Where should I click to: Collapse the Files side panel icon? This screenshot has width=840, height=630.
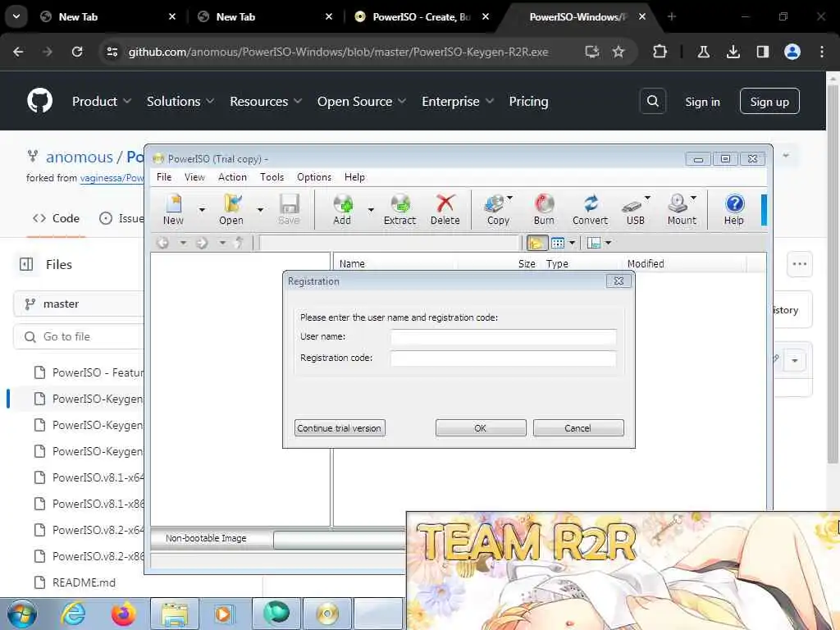click(26, 264)
